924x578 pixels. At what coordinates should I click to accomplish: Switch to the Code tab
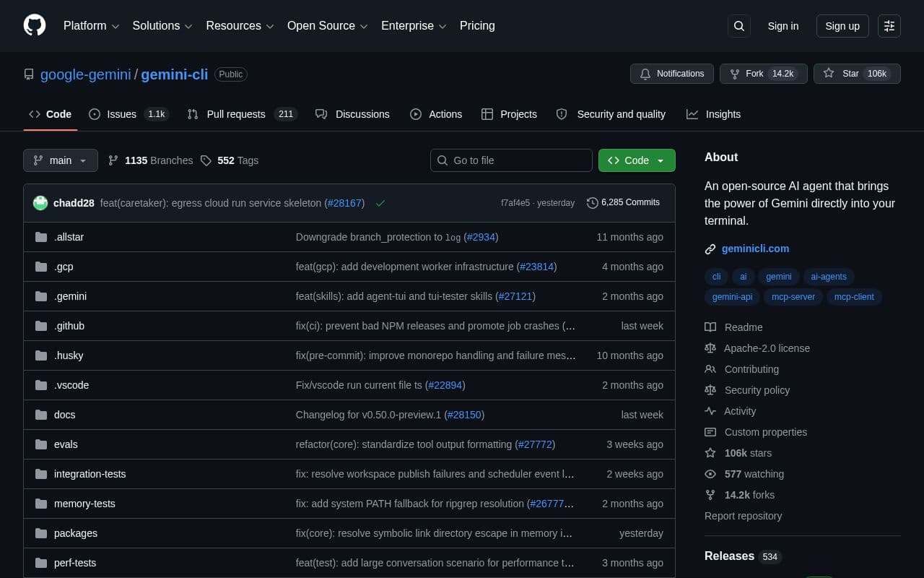pyautogui.click(x=50, y=114)
